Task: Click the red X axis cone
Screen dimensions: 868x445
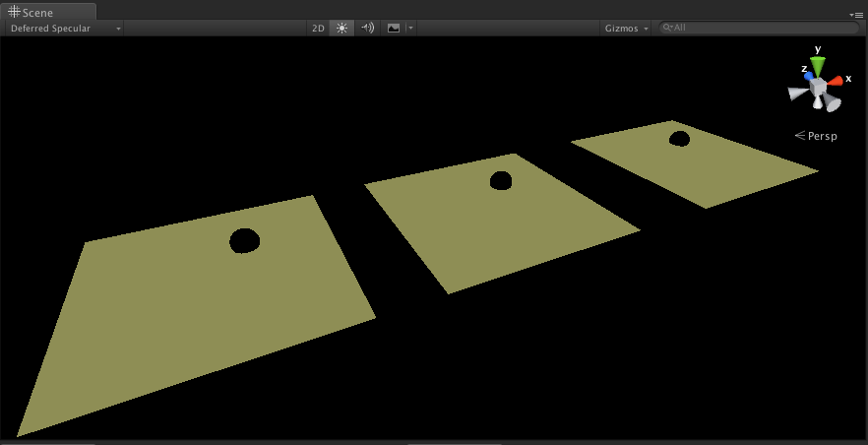Action: click(x=835, y=81)
